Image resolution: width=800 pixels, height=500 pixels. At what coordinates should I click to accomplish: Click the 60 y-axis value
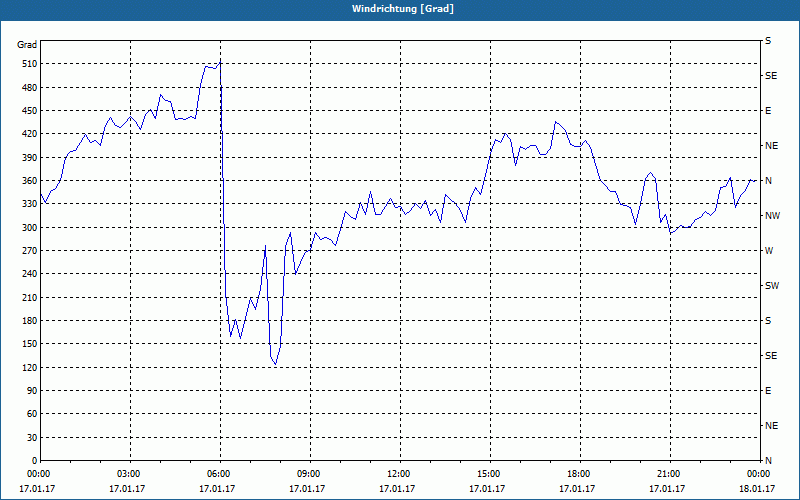[32, 414]
